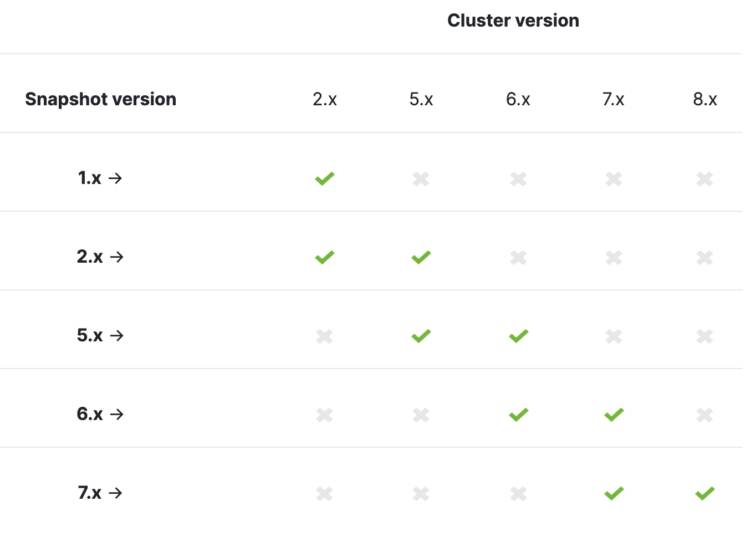This screenshot has width=756, height=542.
Task: Click the 8.x cluster column header
Action: point(705,99)
